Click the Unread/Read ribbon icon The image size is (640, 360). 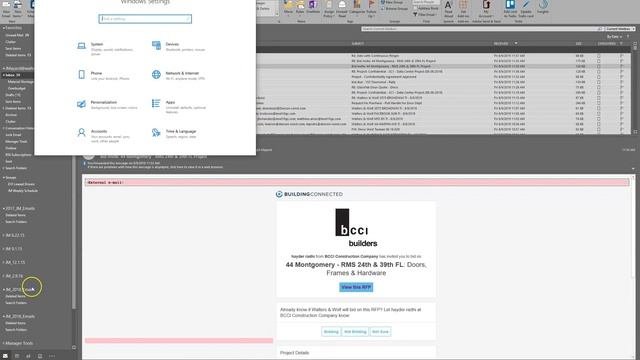[x=342, y=8]
